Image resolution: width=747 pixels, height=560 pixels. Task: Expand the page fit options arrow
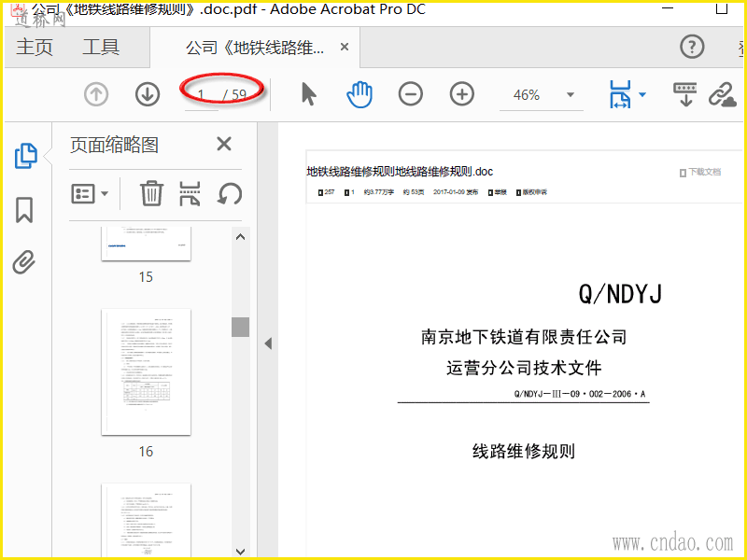pos(642,94)
